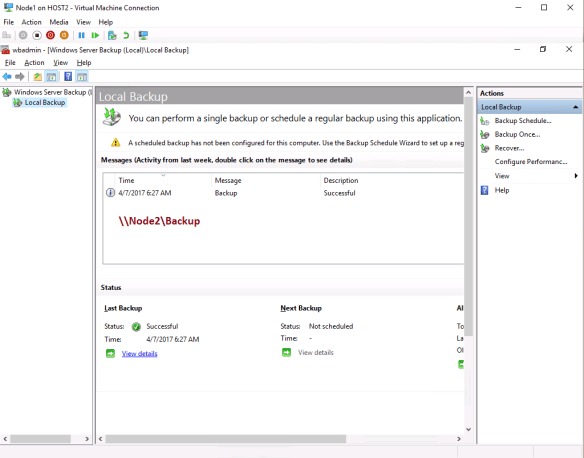Click the Time column header
This screenshot has height=458, width=584.
point(126,181)
